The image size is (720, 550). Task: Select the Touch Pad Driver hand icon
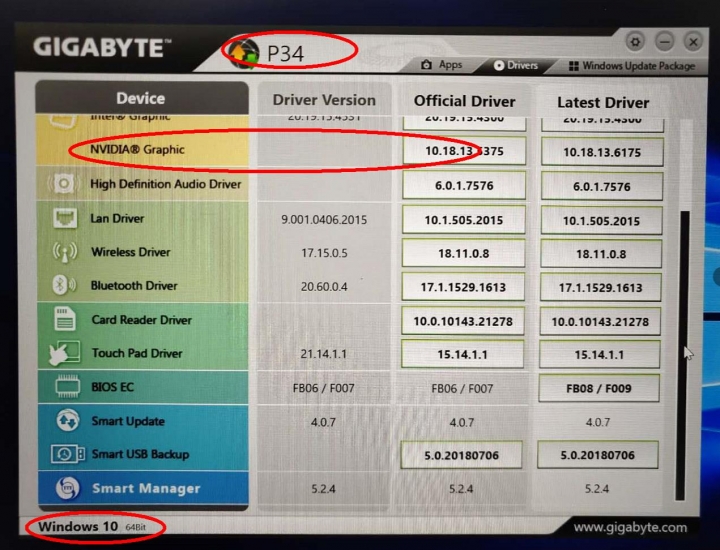[x=64, y=353]
